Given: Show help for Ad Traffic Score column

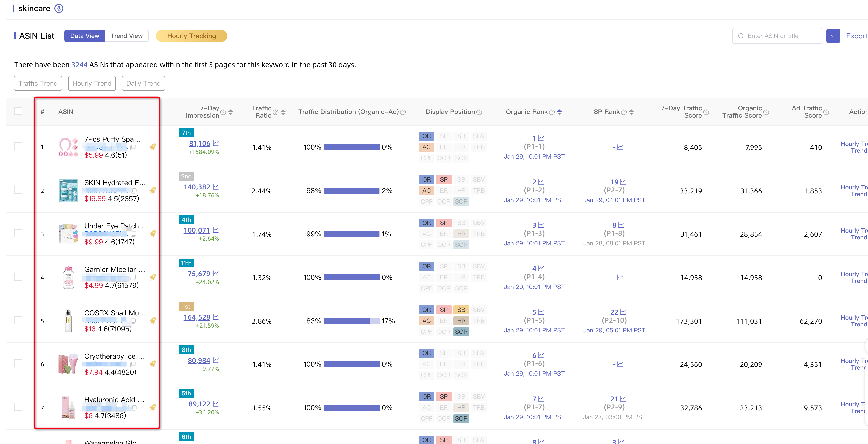Looking at the screenshot, I should pos(826,112).
